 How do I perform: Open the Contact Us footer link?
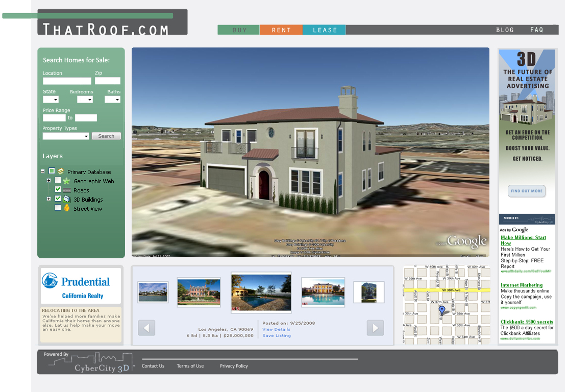pos(153,366)
